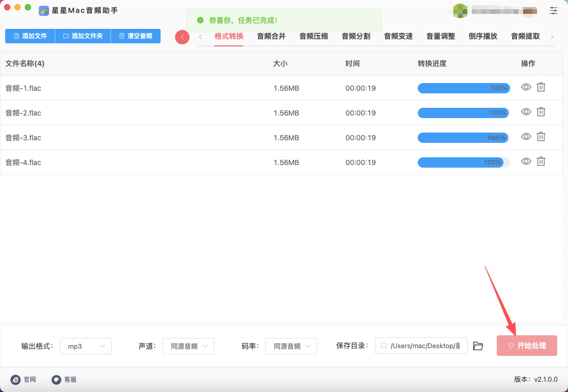Click the eye icon for 音频-2.flac
This screenshot has width=568, height=392.
pyautogui.click(x=526, y=112)
